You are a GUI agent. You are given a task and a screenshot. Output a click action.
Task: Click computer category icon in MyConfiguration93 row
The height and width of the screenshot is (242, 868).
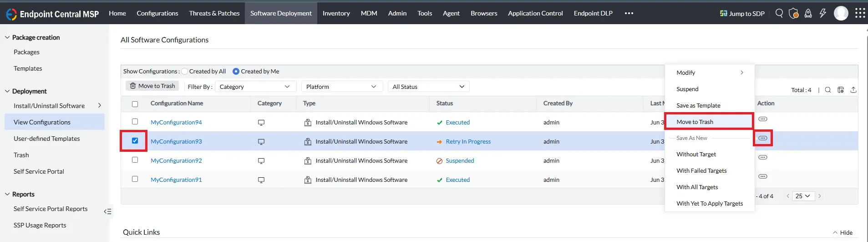coord(261,142)
